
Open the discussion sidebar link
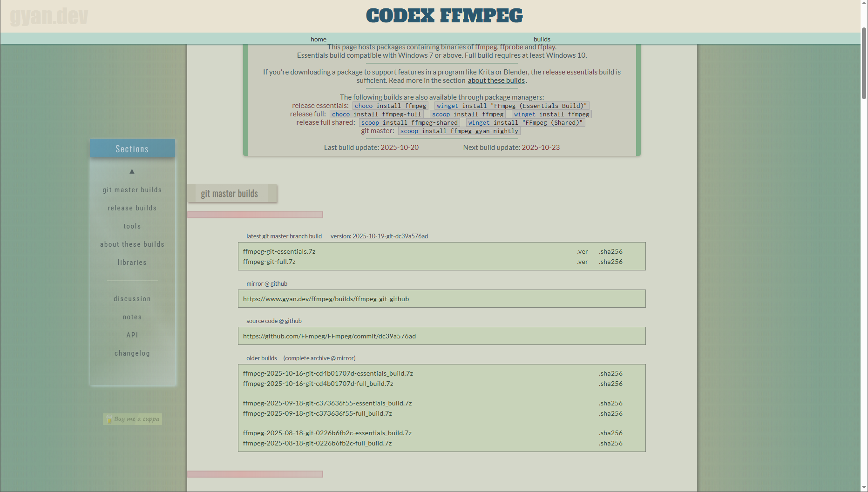(132, 299)
